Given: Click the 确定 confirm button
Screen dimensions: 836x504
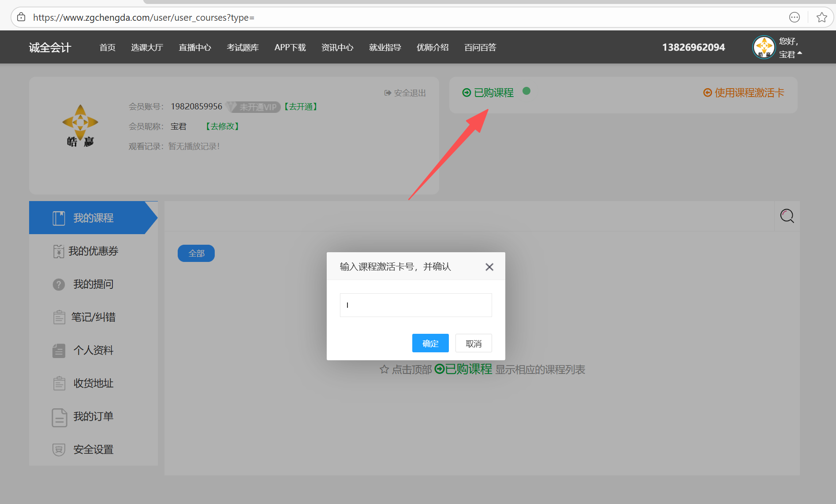Looking at the screenshot, I should tap(430, 343).
